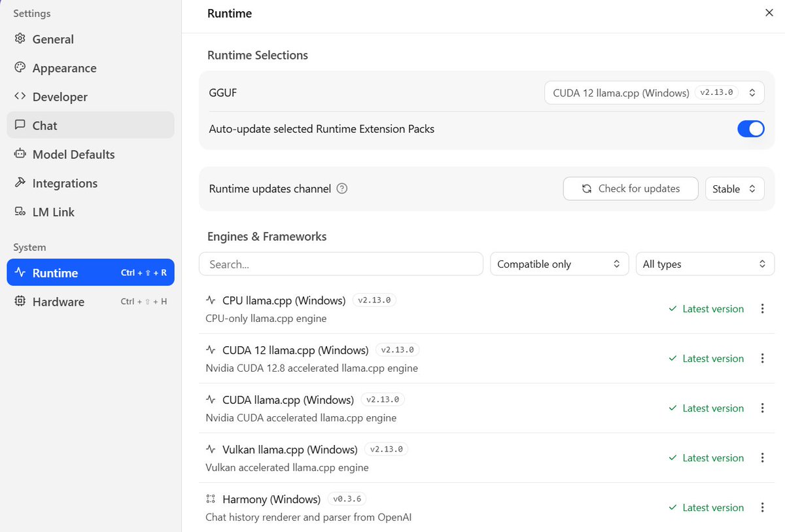Open Hardware settings
The width and height of the screenshot is (785, 532).
pos(90,302)
